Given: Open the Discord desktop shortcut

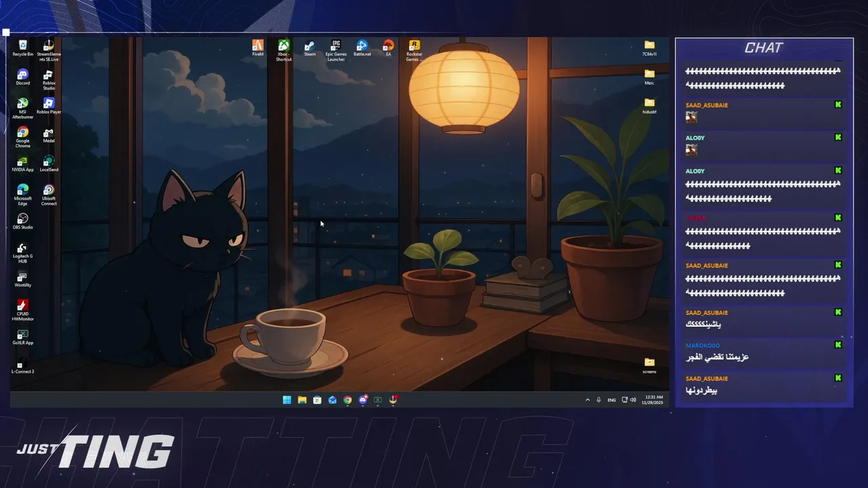Looking at the screenshot, I should point(22,77).
